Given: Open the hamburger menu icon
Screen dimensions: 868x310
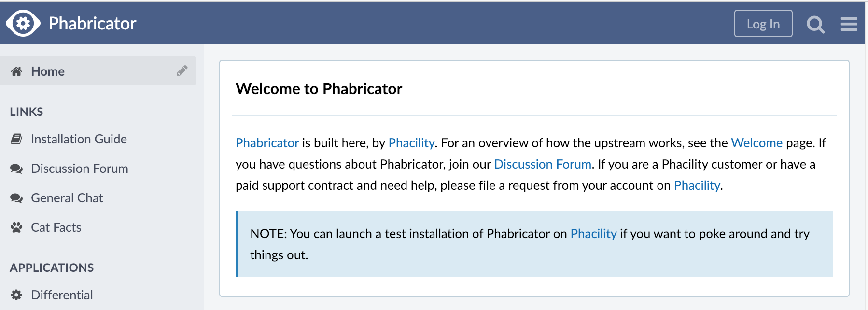Looking at the screenshot, I should tap(849, 24).
